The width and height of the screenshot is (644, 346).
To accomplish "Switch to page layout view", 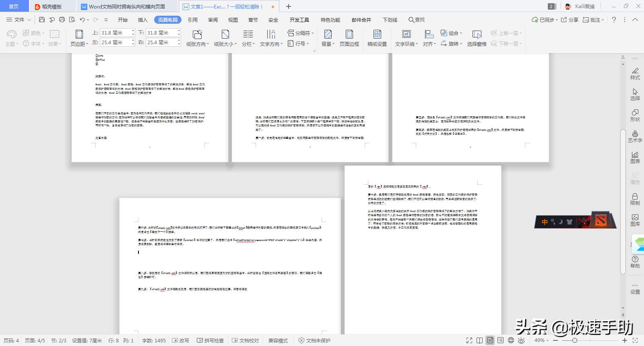I will (490, 340).
